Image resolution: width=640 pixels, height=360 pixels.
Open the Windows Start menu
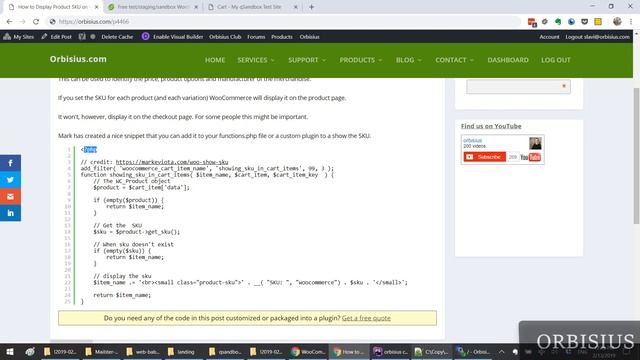point(10,351)
